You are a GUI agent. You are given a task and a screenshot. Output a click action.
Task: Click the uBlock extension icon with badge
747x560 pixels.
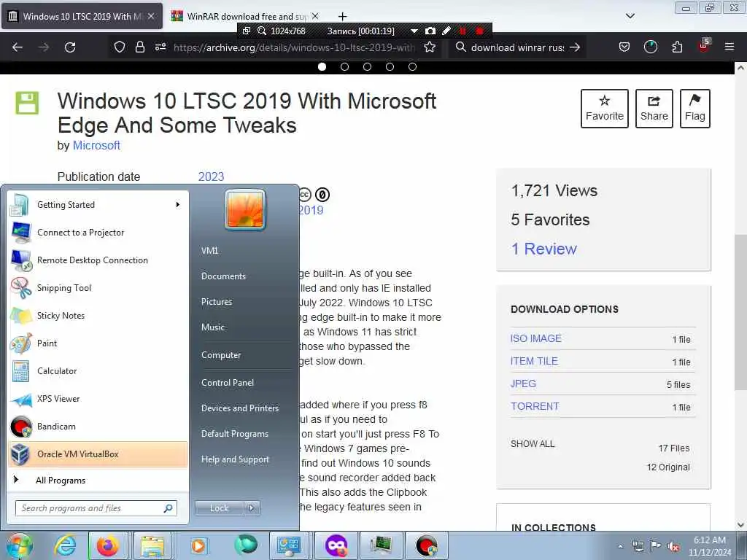(x=704, y=46)
